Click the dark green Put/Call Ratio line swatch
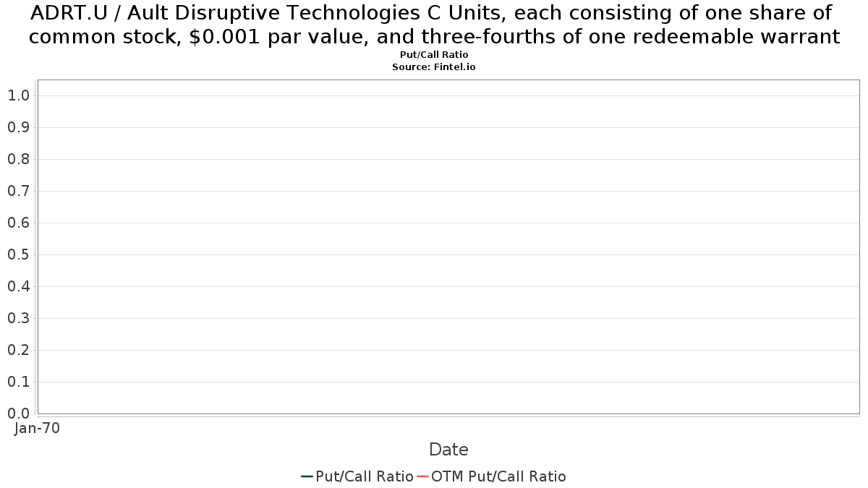The height and width of the screenshot is (488, 868). coord(307,476)
